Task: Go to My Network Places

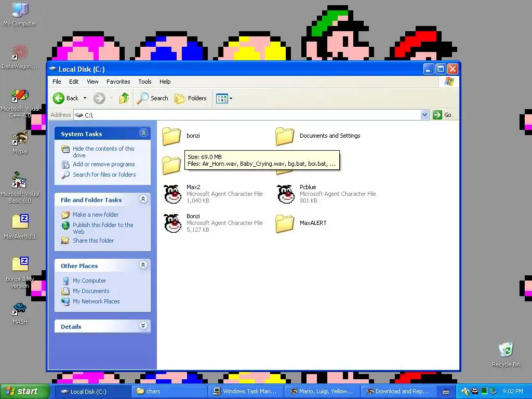Action: coord(96,301)
